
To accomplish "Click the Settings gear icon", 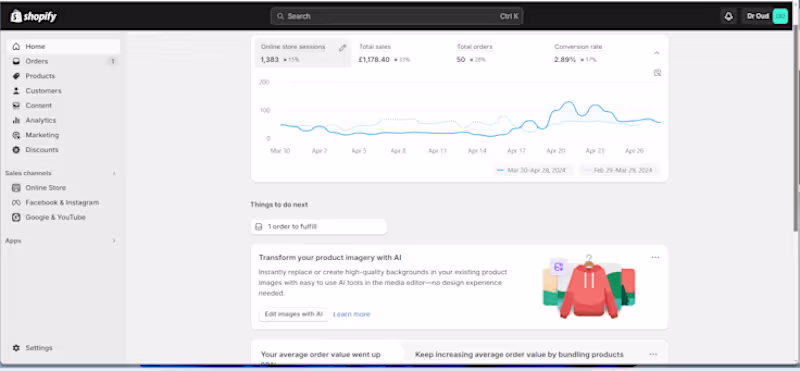I will (16, 348).
